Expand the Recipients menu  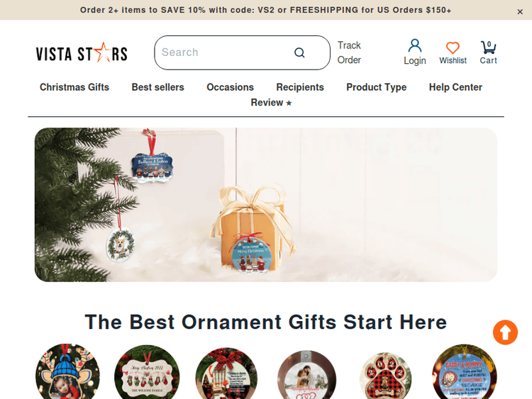tap(300, 87)
